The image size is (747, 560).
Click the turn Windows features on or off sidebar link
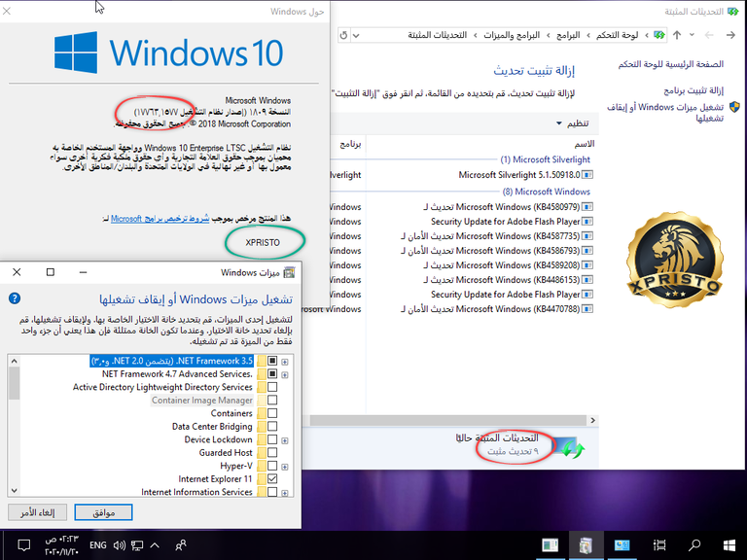(x=665, y=113)
